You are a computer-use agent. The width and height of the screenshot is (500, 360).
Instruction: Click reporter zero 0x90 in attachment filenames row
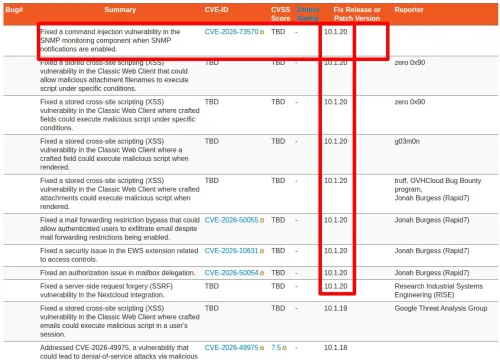pos(410,62)
